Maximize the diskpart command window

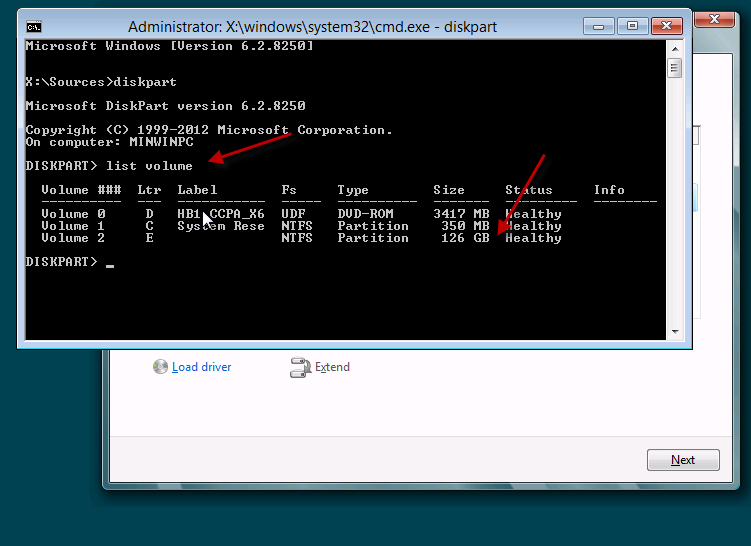point(631,25)
